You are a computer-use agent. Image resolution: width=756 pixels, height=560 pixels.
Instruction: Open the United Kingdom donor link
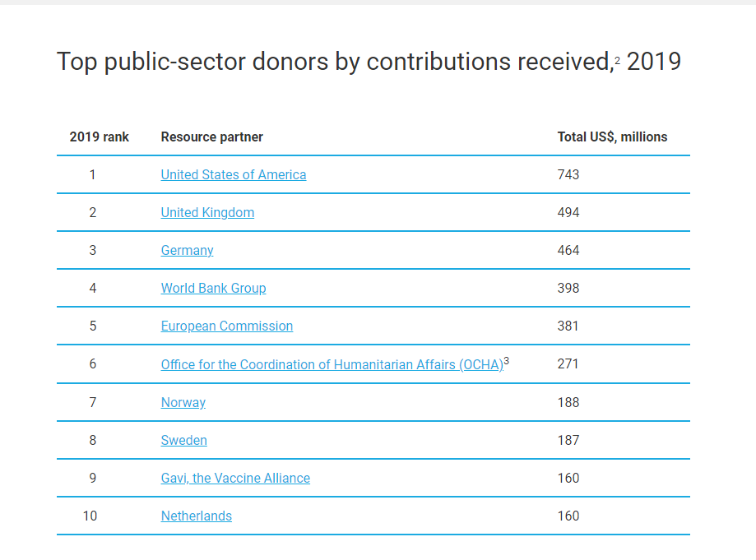point(207,212)
